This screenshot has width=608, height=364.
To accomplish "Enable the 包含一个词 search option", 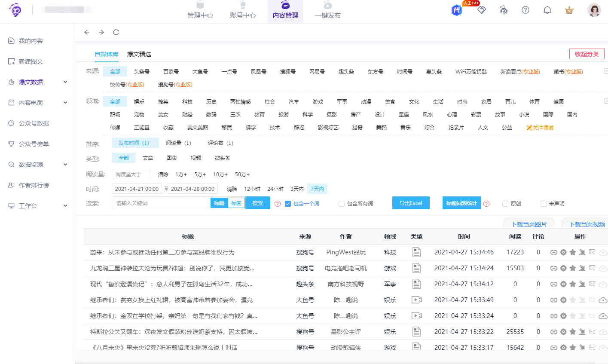I will [x=288, y=203].
